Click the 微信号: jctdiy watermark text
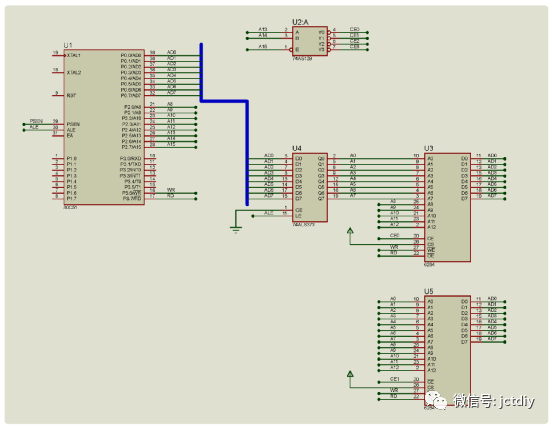This screenshot has width=552, height=426. 494,401
